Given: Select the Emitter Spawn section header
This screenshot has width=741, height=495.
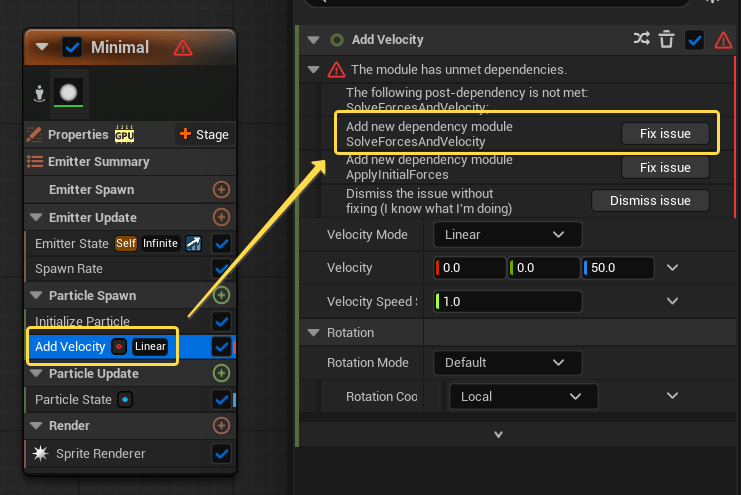Looking at the screenshot, I should coord(92,190).
